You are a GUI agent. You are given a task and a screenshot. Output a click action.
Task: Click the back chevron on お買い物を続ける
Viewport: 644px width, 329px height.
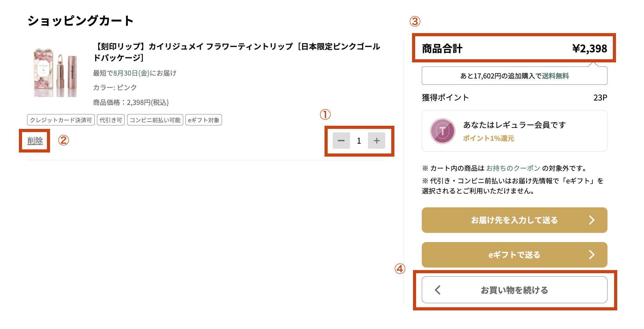point(438,290)
